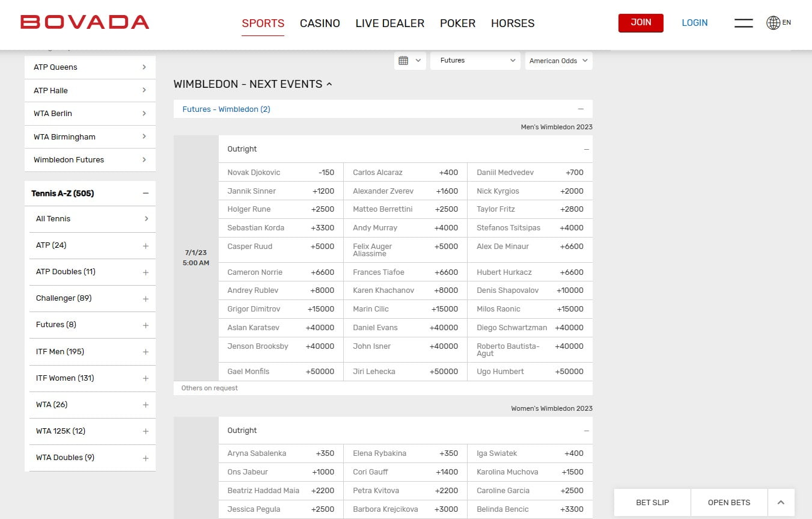Select Gael Monfils +50000

(281, 372)
